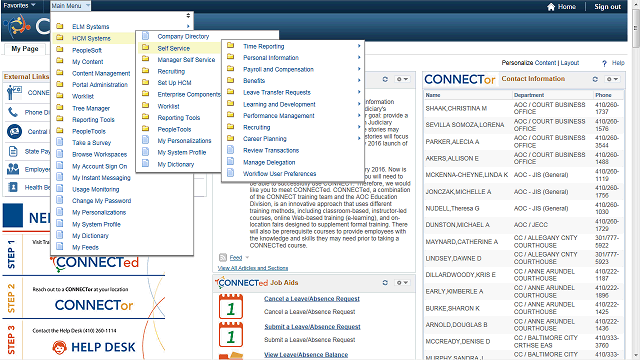
Task: Click the Help question mark icon
Action: click(x=604, y=63)
